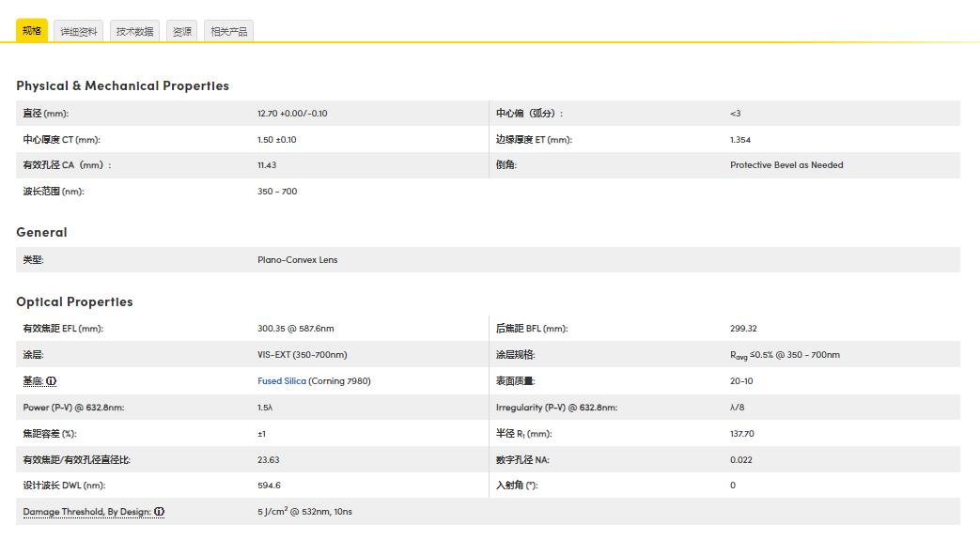Click the 设计波长 DWL (nm) label
Image resolution: width=980 pixels, height=540 pixels.
pos(64,486)
